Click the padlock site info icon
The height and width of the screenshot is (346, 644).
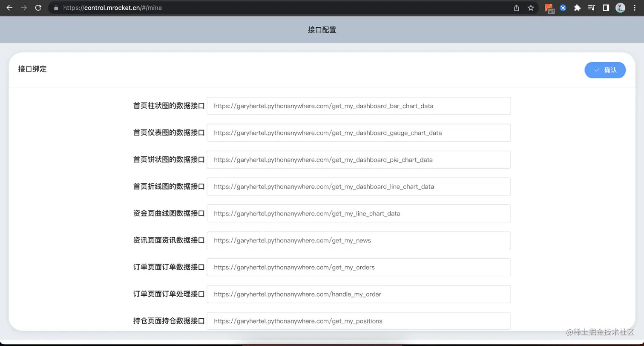click(56, 8)
